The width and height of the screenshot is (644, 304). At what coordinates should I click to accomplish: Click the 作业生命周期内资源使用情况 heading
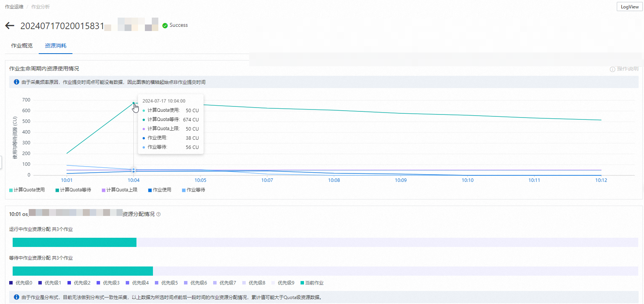44,69
